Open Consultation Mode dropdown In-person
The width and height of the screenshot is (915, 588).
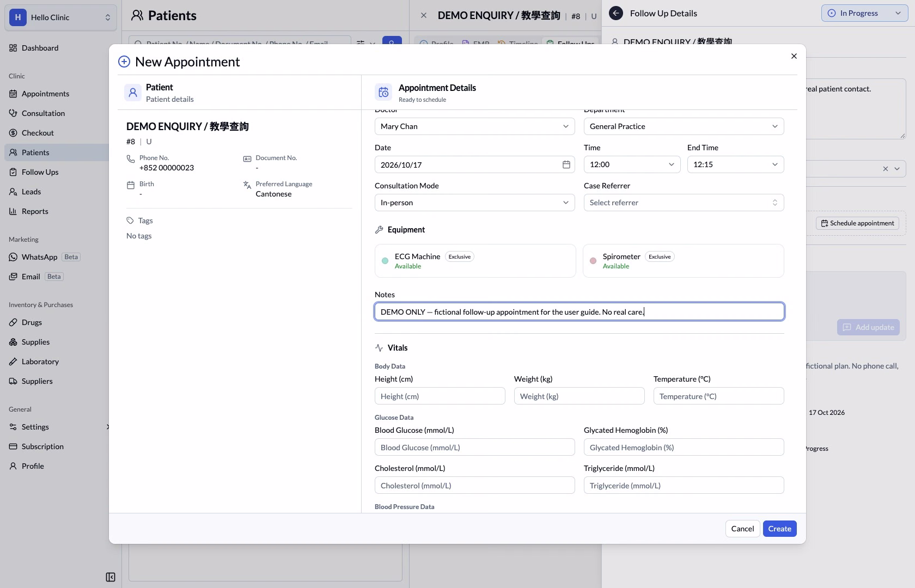tap(474, 203)
